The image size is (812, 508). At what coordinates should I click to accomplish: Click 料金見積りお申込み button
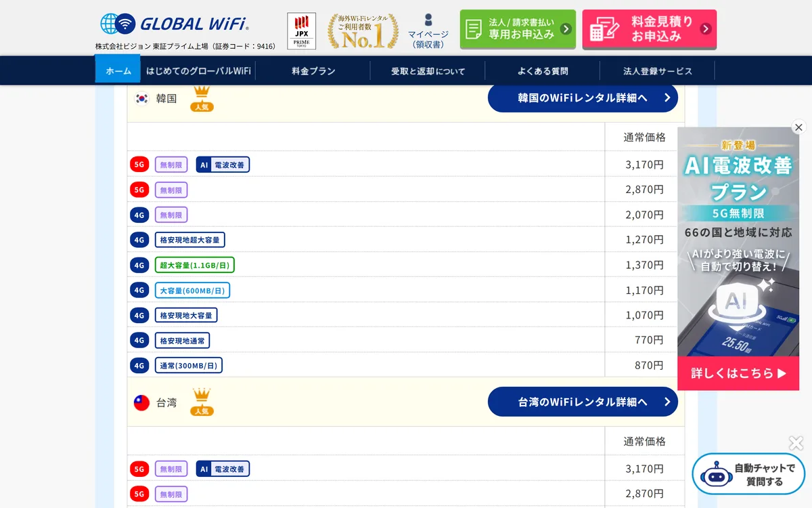pos(649,29)
